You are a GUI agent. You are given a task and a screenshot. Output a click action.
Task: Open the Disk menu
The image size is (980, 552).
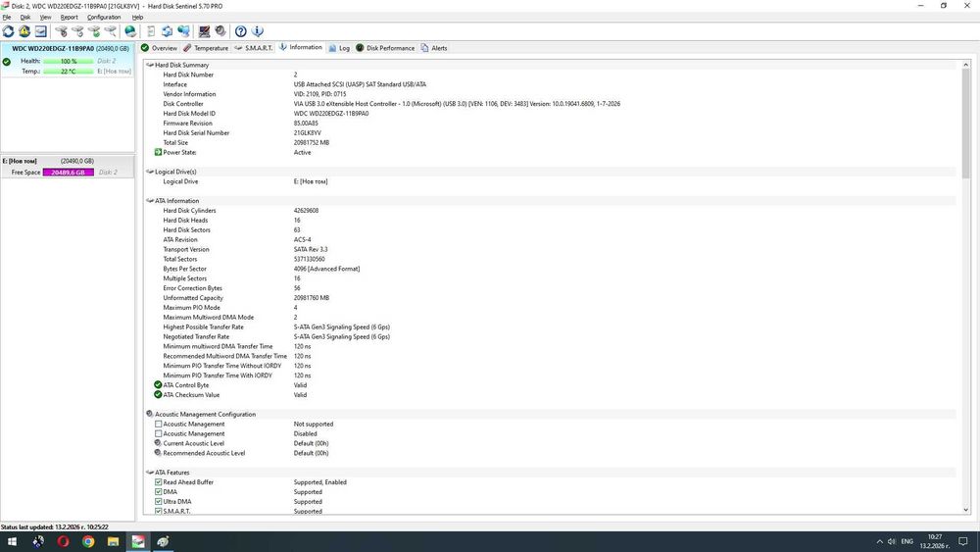point(25,18)
